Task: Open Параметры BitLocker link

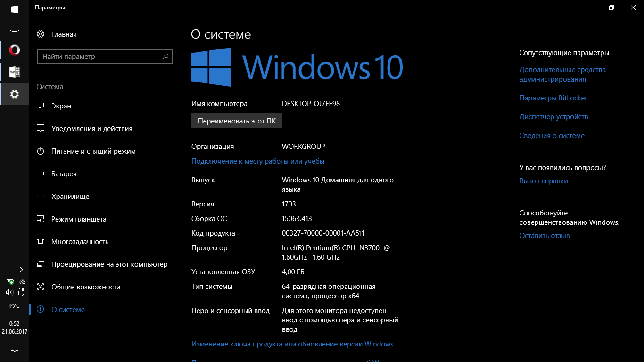Action: coord(553,98)
